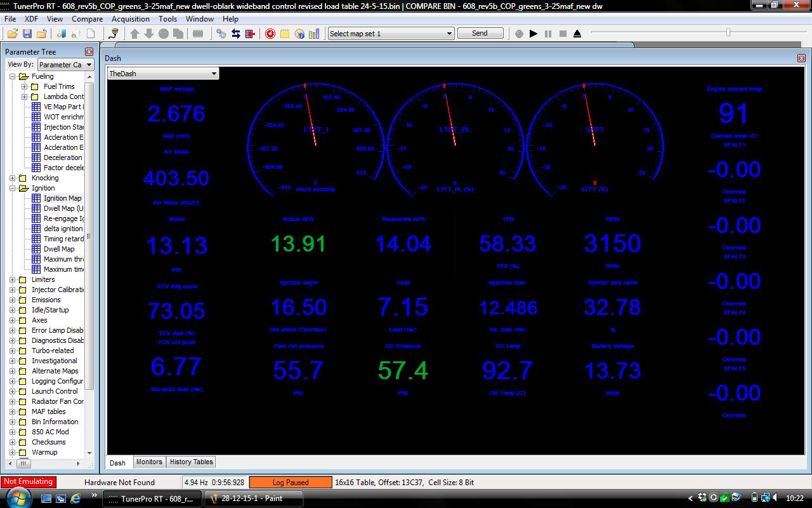Click the upward arrow upload toolbar icon
Viewport: 812px width, 508px height.
(x=134, y=34)
